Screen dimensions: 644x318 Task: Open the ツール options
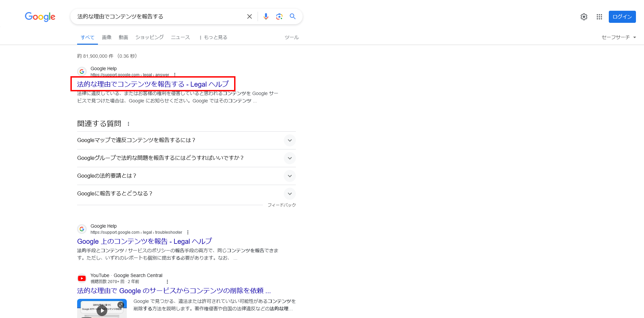[x=292, y=37]
